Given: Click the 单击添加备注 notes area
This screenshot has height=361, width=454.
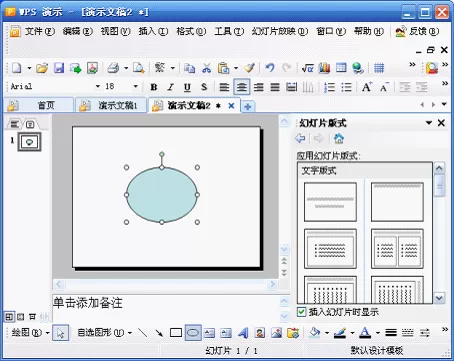Looking at the screenshot, I should pos(166,308).
